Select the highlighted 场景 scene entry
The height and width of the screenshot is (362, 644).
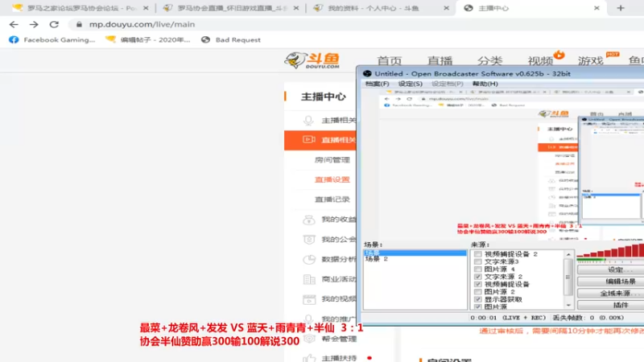click(415, 253)
